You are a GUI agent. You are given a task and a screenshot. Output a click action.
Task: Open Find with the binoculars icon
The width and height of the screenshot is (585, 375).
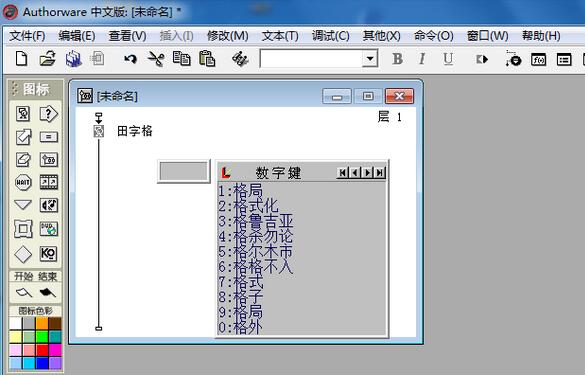[240, 59]
